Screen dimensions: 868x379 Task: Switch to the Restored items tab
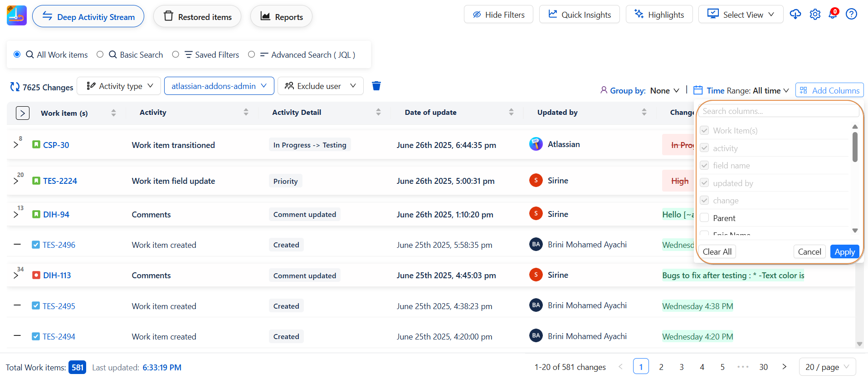pyautogui.click(x=197, y=17)
